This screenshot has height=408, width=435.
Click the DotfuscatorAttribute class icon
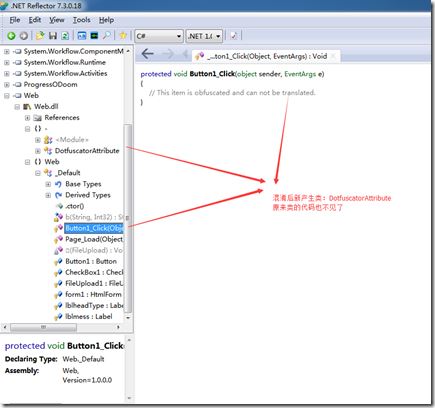tap(48, 151)
